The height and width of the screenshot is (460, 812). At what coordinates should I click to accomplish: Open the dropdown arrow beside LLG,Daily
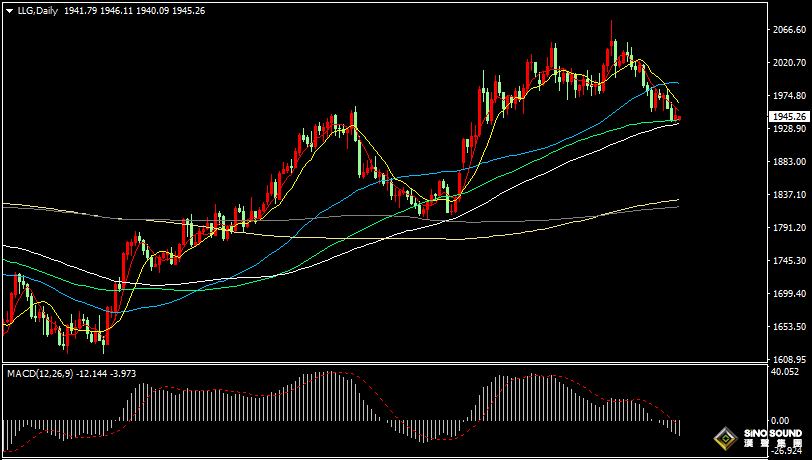(x=10, y=10)
